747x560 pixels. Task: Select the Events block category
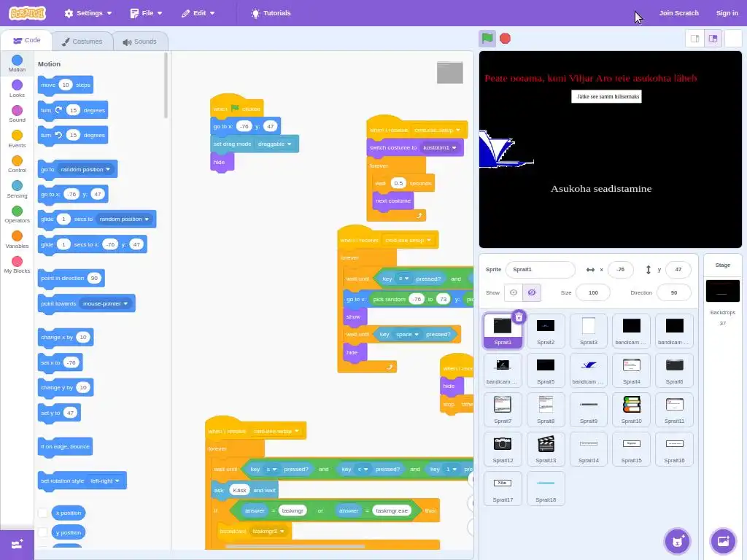coord(17,139)
